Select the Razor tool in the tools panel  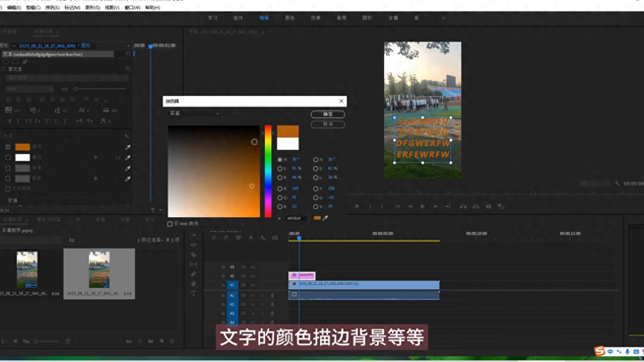[194, 254]
